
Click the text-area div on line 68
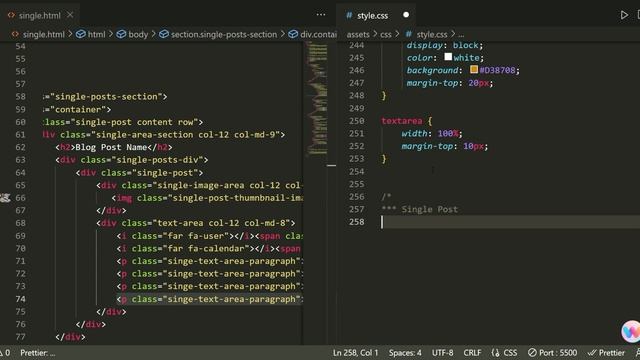click(x=196, y=223)
